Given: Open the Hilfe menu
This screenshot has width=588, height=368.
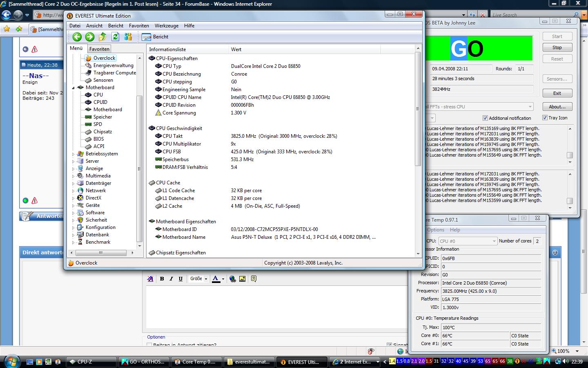Looking at the screenshot, I should coord(189,26).
